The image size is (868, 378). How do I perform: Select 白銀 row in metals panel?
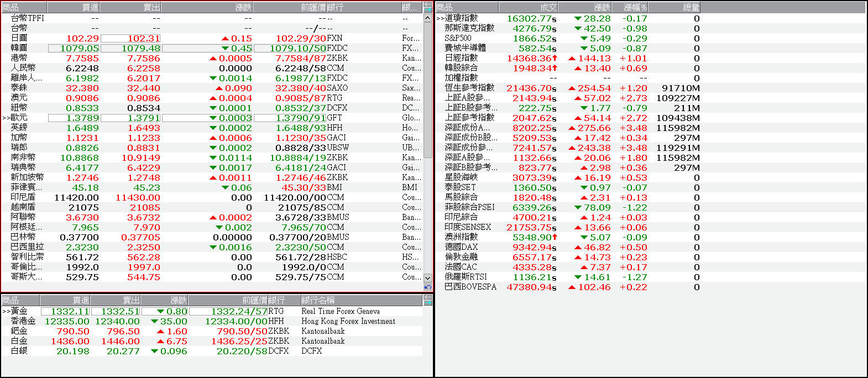tap(212, 351)
